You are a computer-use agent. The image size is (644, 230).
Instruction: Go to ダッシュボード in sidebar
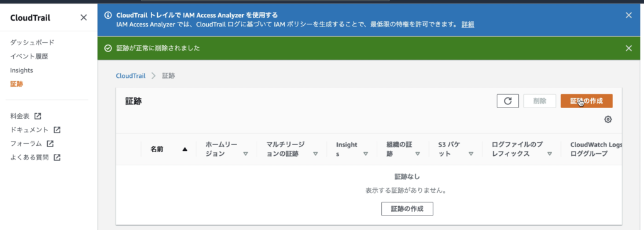coord(33,42)
